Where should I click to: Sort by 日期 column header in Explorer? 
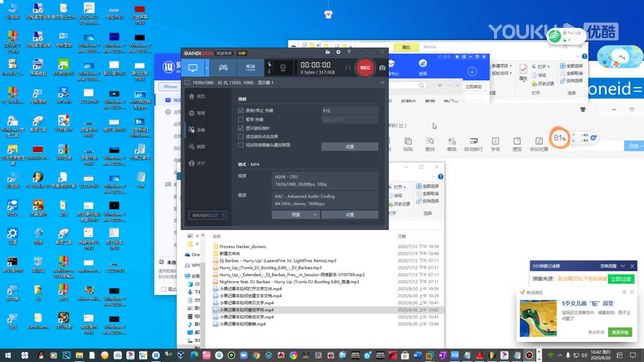(402, 236)
